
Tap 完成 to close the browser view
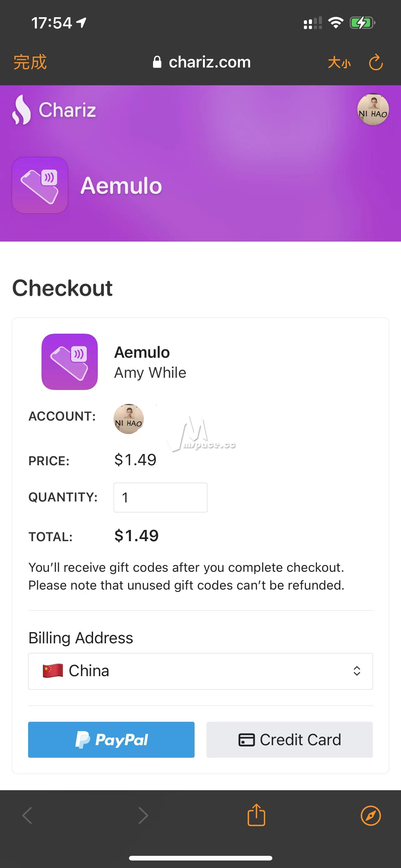coord(30,62)
